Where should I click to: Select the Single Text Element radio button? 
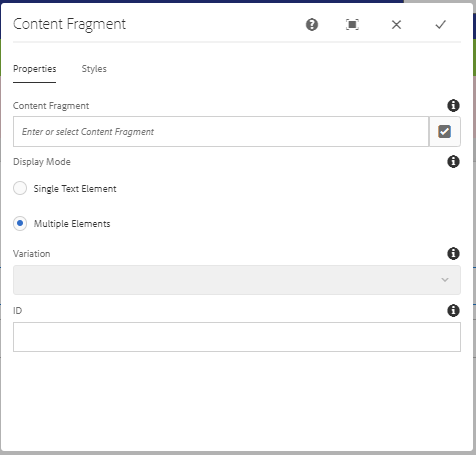pyautogui.click(x=20, y=188)
